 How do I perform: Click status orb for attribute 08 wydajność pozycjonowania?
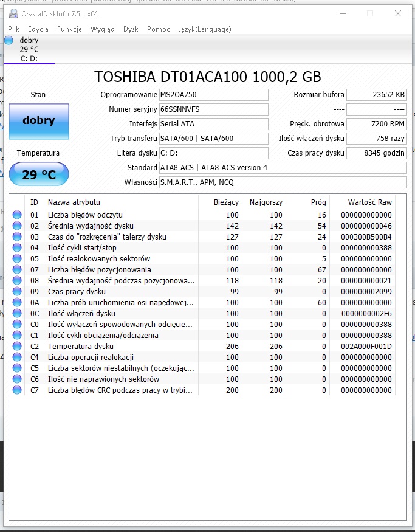tap(17, 280)
